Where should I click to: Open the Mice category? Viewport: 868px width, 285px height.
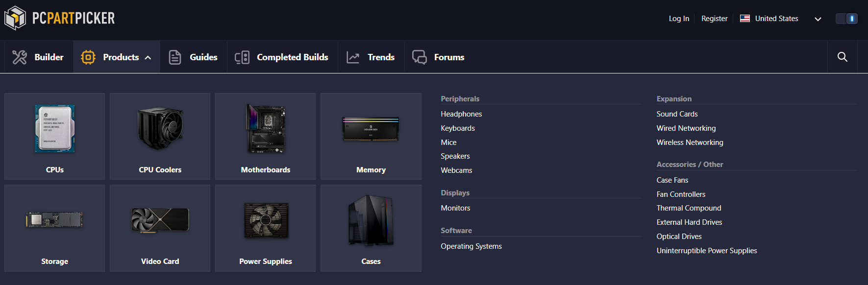pyautogui.click(x=448, y=142)
